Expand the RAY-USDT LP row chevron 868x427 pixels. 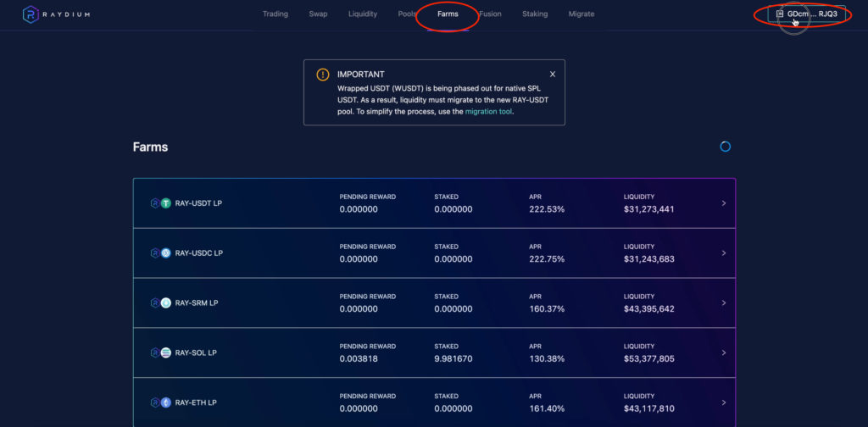[724, 203]
